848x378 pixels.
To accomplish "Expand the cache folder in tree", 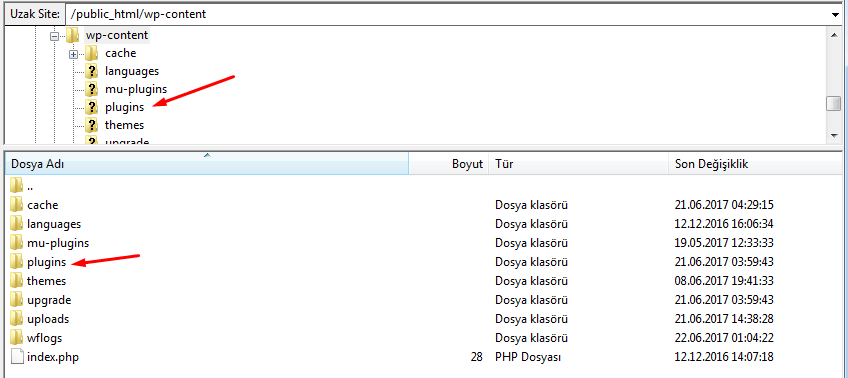I will pos(74,54).
